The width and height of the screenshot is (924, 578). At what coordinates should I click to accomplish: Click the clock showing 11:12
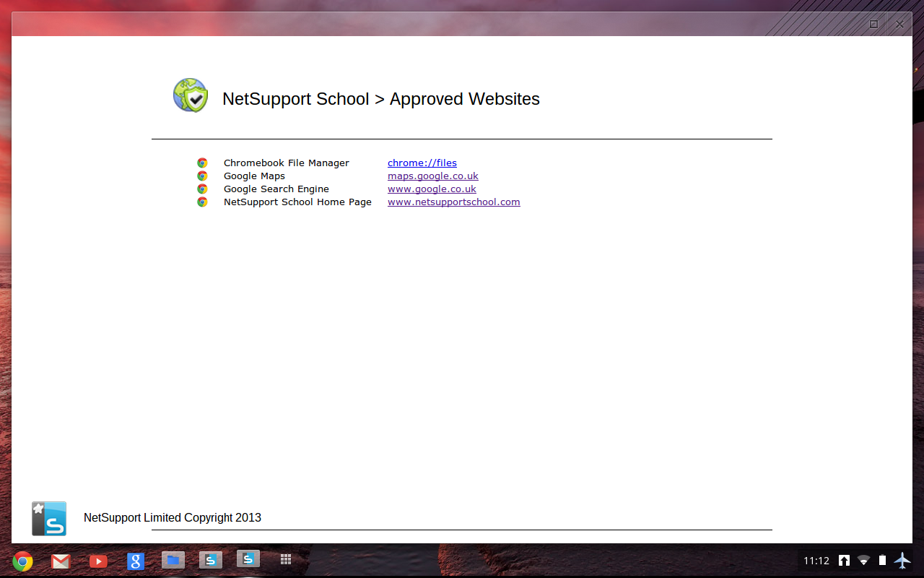pos(816,561)
